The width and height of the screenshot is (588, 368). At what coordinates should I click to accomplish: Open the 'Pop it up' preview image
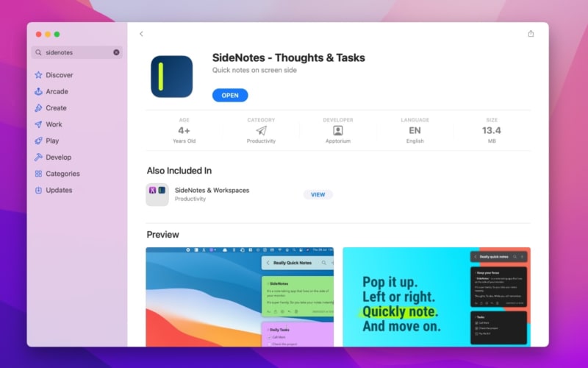click(437, 297)
